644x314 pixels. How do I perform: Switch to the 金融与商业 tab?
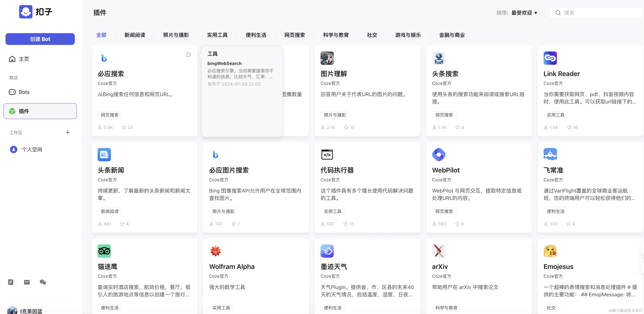(x=452, y=35)
